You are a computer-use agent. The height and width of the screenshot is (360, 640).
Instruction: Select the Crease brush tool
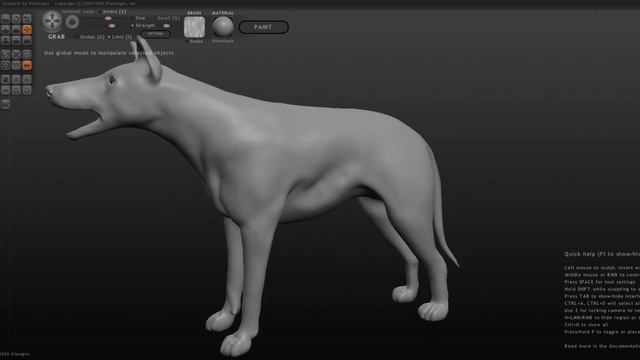(5, 19)
